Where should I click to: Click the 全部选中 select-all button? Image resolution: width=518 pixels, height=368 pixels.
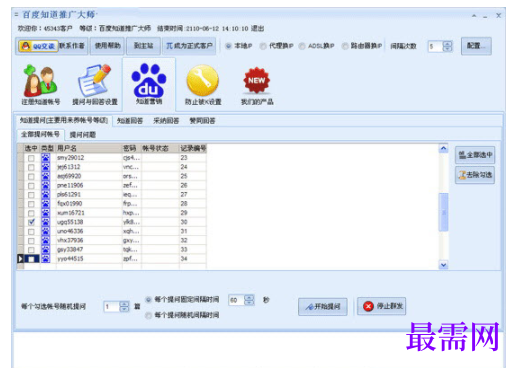(x=475, y=155)
